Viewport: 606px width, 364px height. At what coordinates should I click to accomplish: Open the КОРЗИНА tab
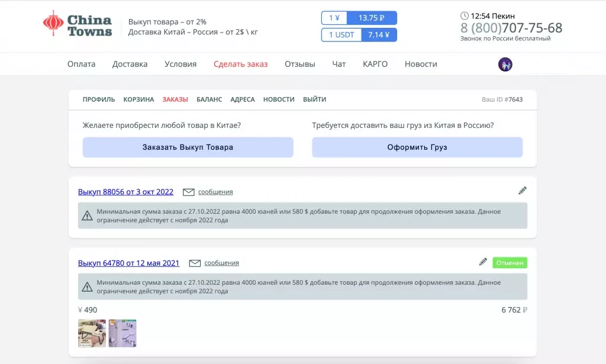coord(138,99)
